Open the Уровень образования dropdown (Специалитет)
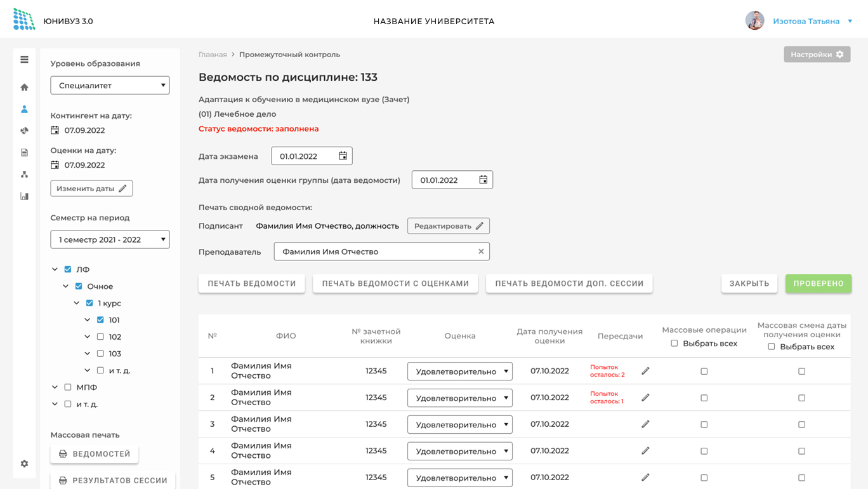 tap(110, 85)
